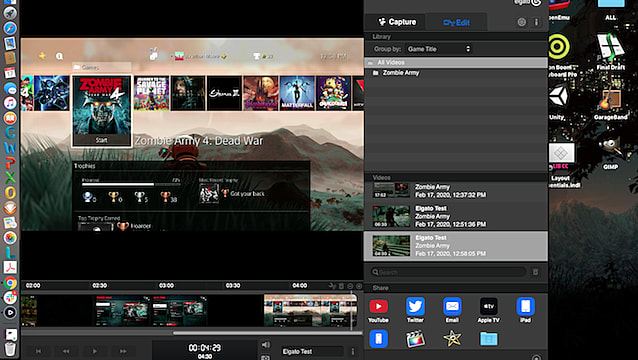Image resolution: width=638 pixels, height=360 pixels.
Task: Send the video to iMovie
Action: point(452,339)
